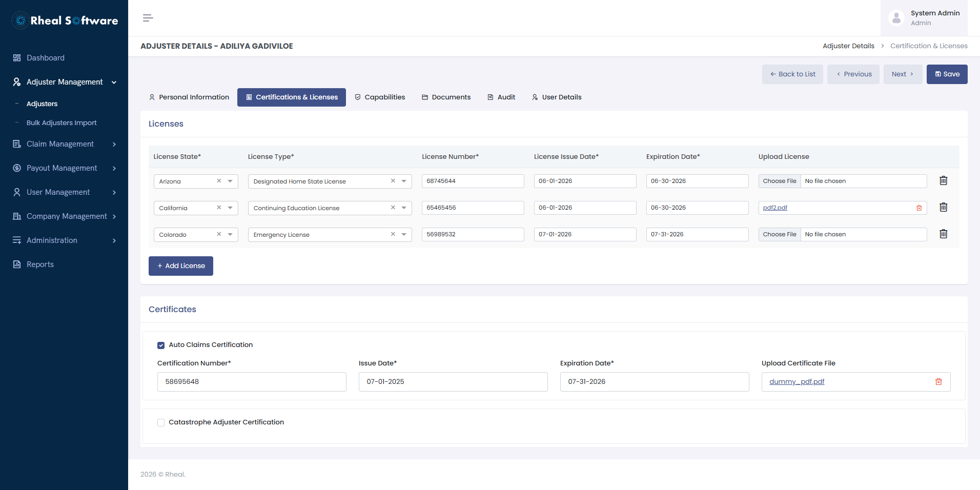Expand the Claim Management sidebar menu
Viewport: 980px width, 490px height.
[x=64, y=144]
